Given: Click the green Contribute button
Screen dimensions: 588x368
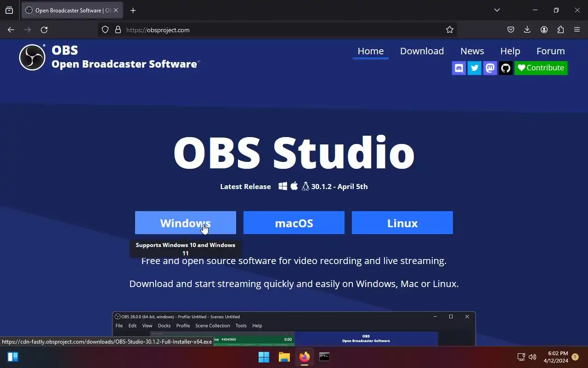Looking at the screenshot, I should tap(541, 68).
